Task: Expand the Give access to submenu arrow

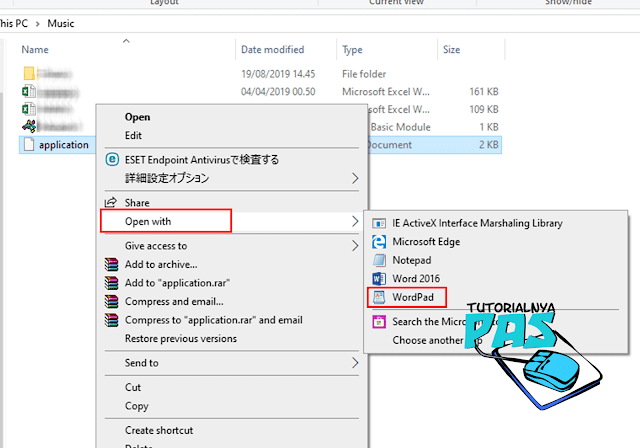Action: coord(355,246)
